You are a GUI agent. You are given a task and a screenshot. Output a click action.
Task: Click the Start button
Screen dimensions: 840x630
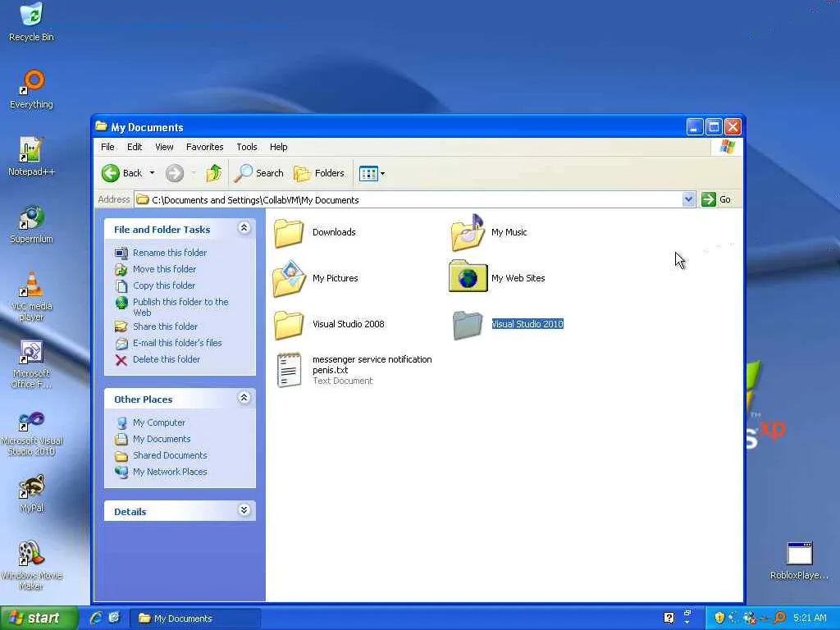[39, 619]
